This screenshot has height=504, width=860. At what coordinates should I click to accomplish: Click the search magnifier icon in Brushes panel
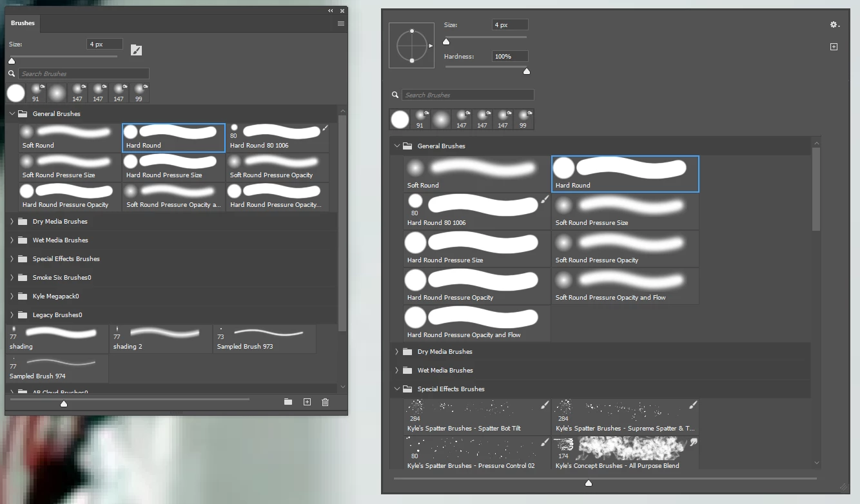[12, 73]
